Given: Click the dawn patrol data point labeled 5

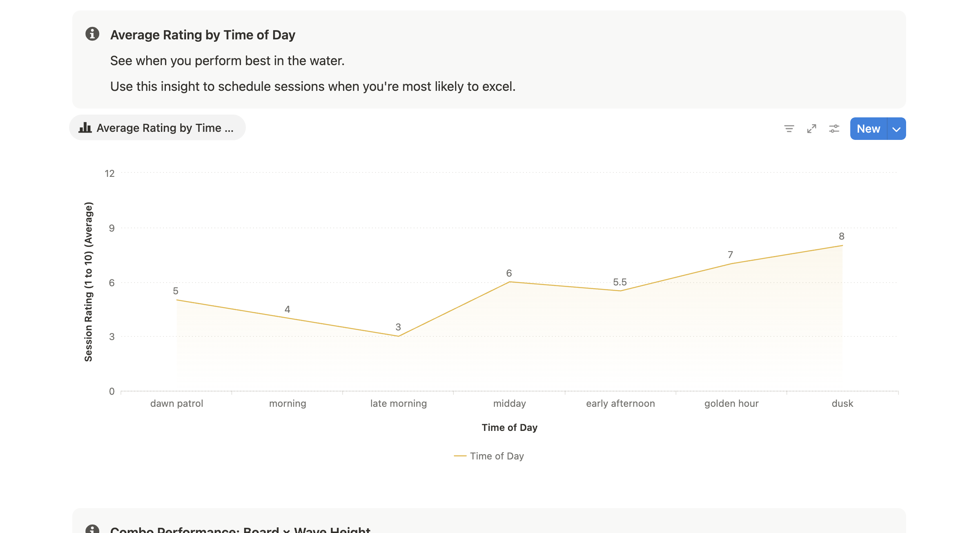Looking at the screenshot, I should tap(177, 300).
